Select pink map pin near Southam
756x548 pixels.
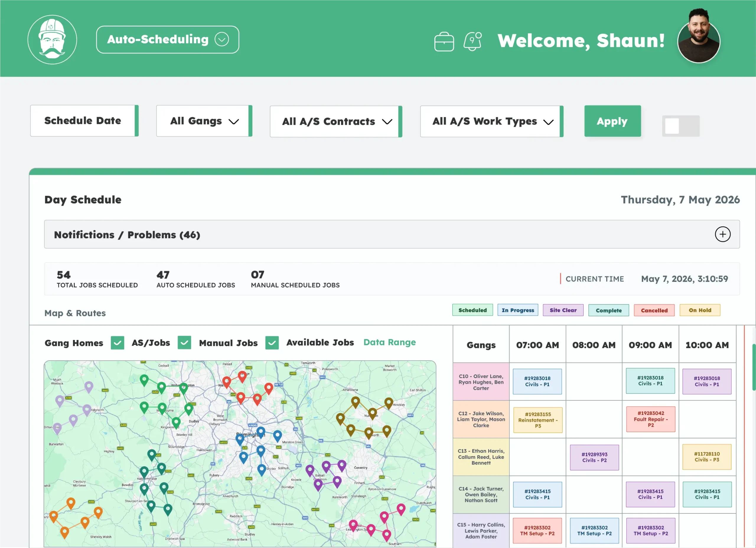point(386,536)
